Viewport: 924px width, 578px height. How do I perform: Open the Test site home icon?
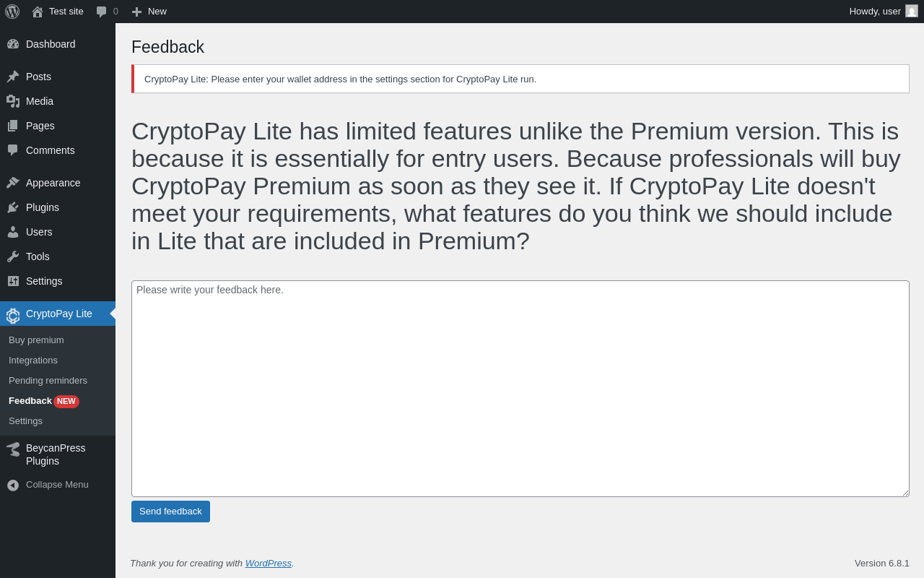(x=37, y=12)
